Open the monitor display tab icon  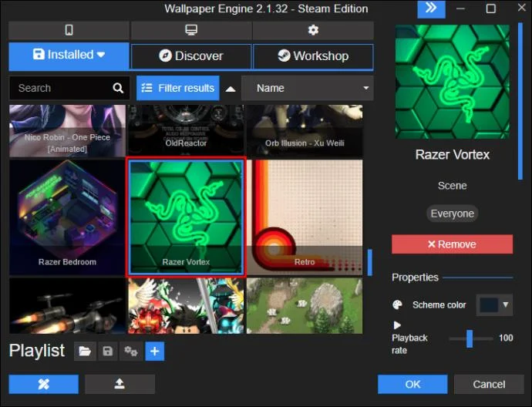tap(191, 30)
